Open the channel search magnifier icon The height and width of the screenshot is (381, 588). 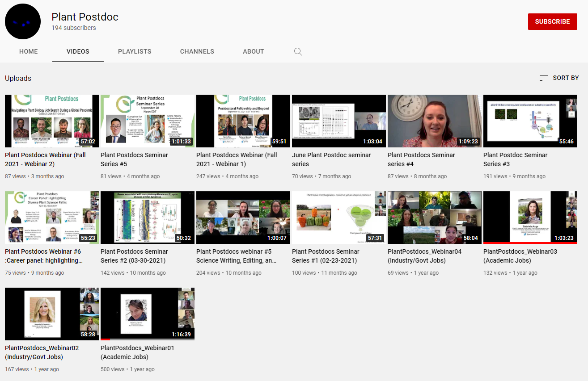click(298, 52)
